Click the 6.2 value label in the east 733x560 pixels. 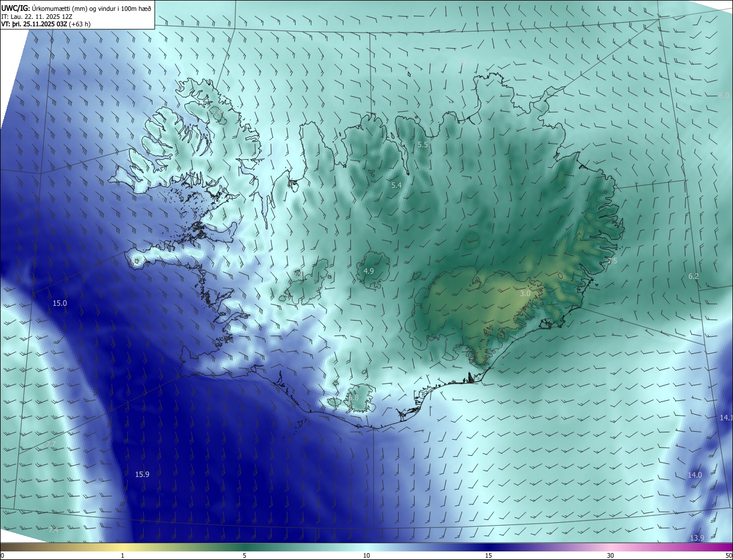point(693,276)
